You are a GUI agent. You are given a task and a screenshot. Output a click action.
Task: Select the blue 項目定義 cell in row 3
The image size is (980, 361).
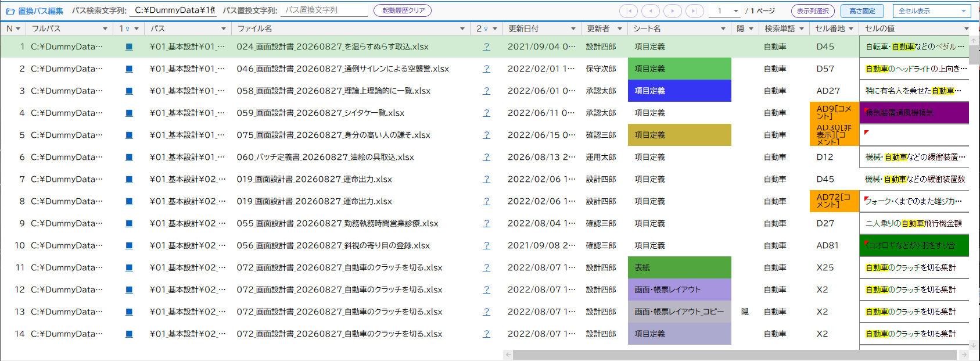click(679, 91)
